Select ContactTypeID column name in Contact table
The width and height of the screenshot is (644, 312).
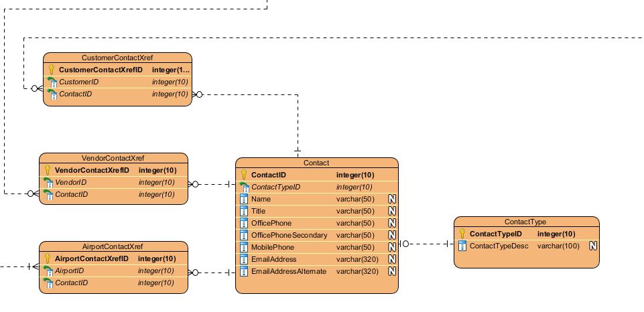tap(275, 187)
